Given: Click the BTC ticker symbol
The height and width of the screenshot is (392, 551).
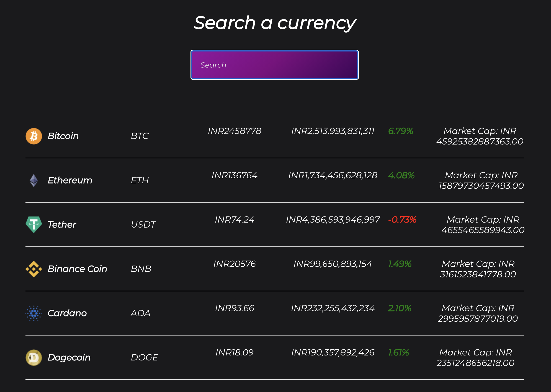Looking at the screenshot, I should click(140, 136).
